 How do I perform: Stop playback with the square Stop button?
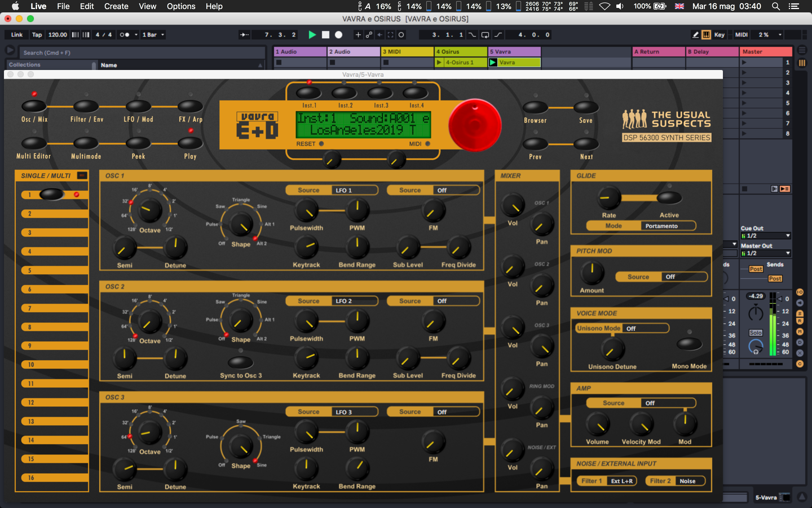click(325, 35)
